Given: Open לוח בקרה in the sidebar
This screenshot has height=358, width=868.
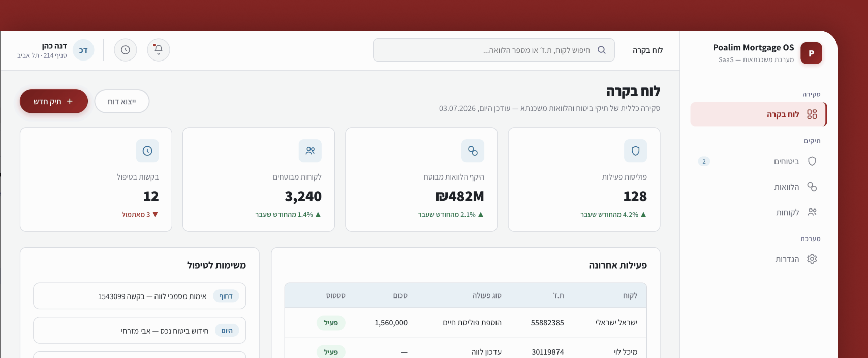Looking at the screenshot, I should click(759, 114).
